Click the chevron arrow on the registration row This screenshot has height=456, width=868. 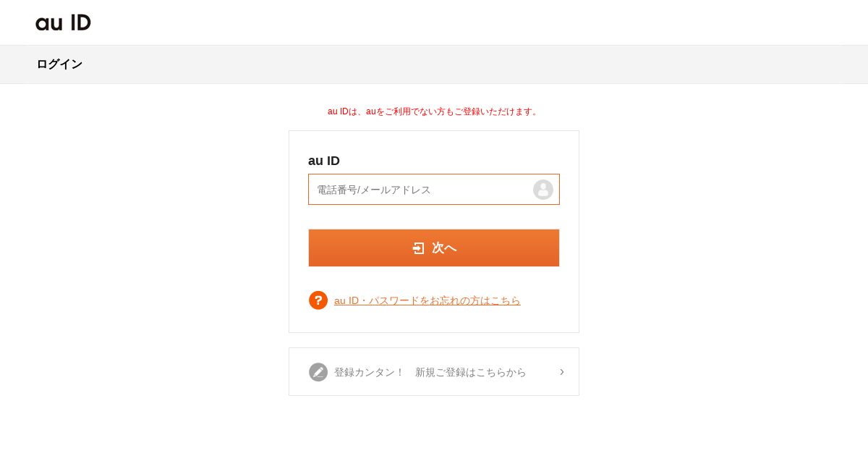pos(562,371)
